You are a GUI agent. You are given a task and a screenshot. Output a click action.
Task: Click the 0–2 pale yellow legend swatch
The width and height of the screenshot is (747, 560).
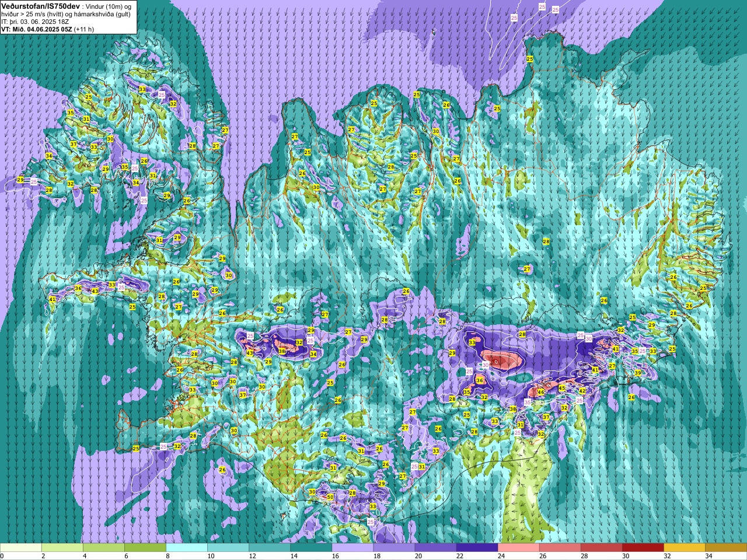(21, 548)
